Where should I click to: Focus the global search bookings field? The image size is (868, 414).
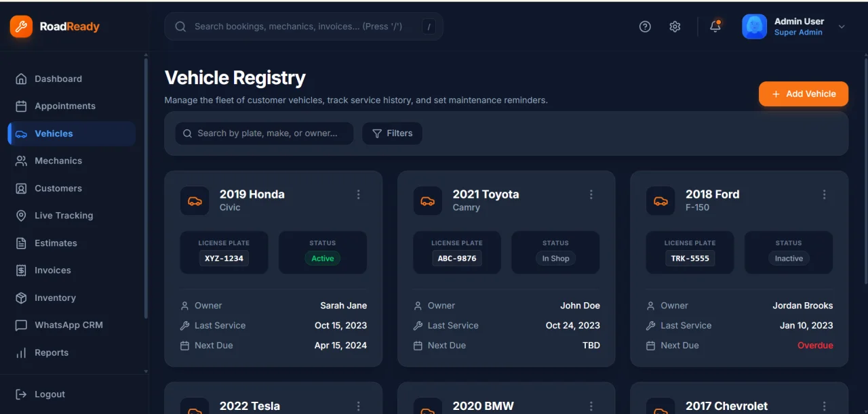tap(303, 26)
